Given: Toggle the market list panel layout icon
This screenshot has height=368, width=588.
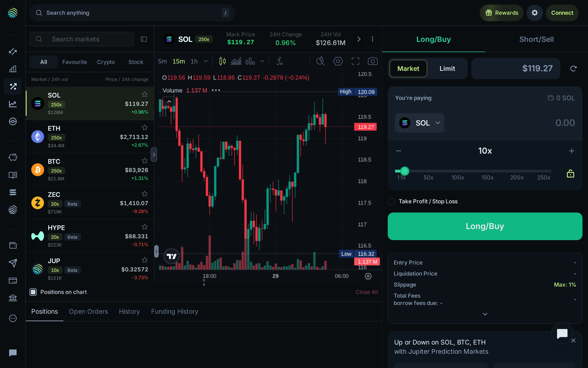Looking at the screenshot, I should [x=144, y=39].
